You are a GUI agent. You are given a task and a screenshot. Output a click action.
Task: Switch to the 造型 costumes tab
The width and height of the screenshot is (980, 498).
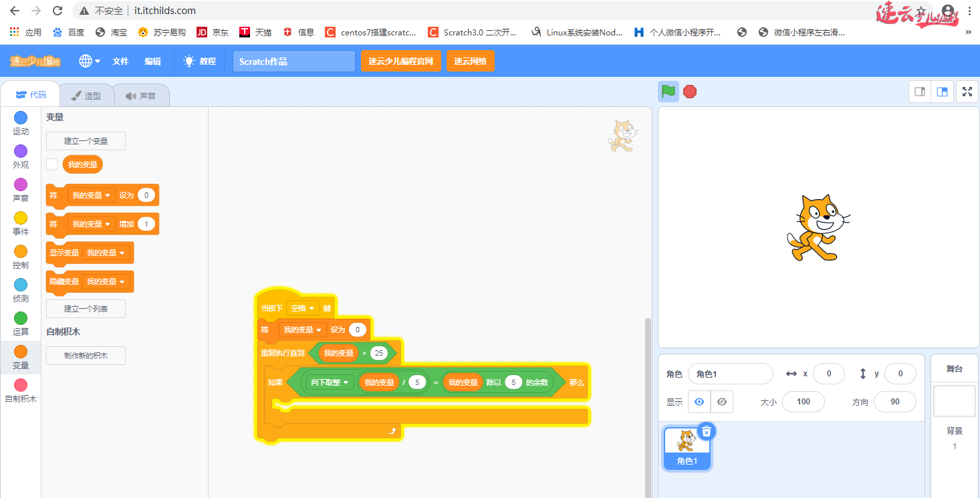pyautogui.click(x=86, y=96)
